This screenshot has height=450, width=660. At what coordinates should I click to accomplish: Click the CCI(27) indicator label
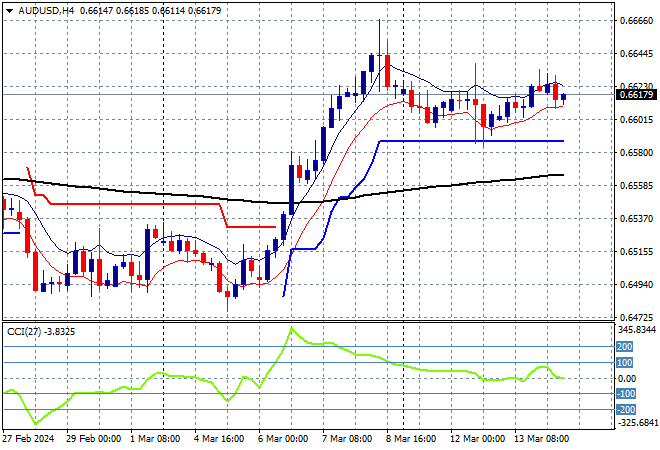(x=24, y=331)
